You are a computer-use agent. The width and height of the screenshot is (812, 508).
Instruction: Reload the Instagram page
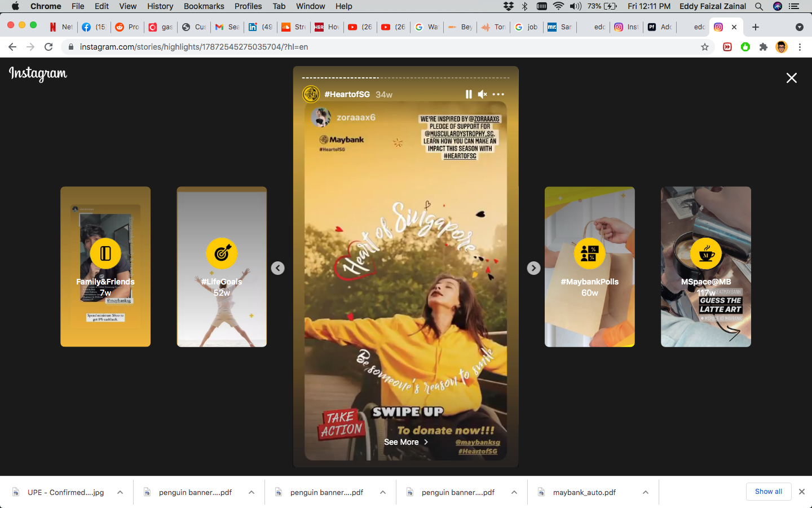pyautogui.click(x=48, y=47)
